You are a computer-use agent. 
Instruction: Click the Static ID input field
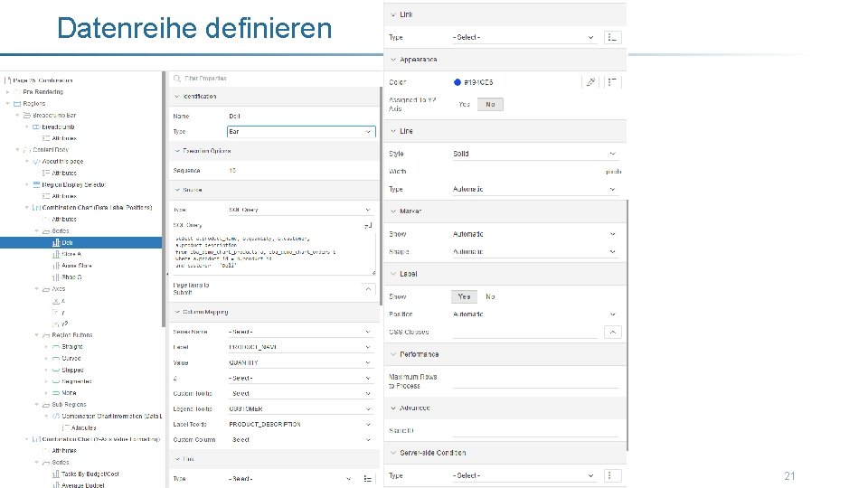(x=535, y=430)
